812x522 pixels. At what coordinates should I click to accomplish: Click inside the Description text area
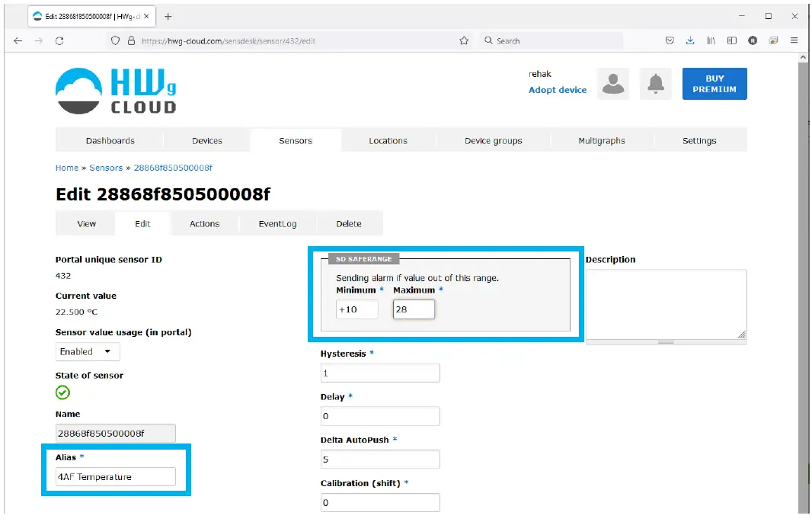point(666,304)
